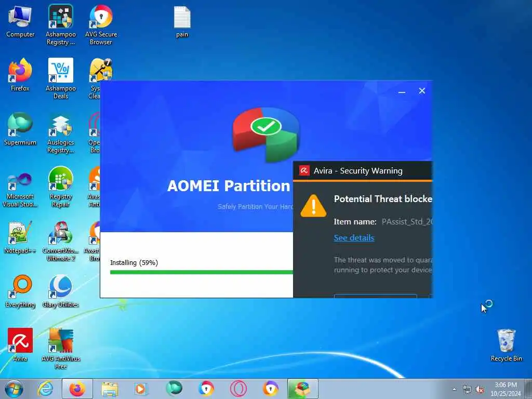Launch Supermium desktop shortcut

coord(20,129)
